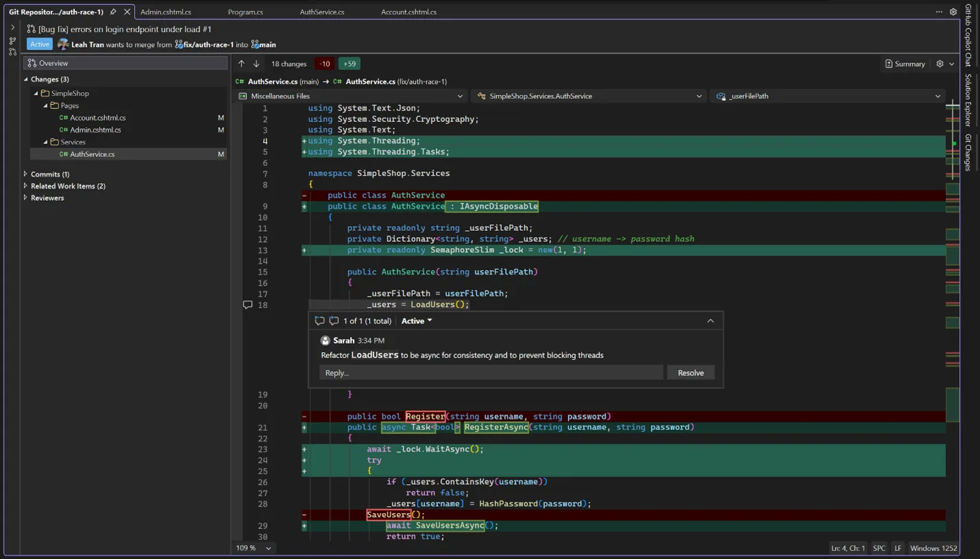The image size is (980, 559).
Task: Open the top-right window settings gear
Action: click(x=953, y=12)
